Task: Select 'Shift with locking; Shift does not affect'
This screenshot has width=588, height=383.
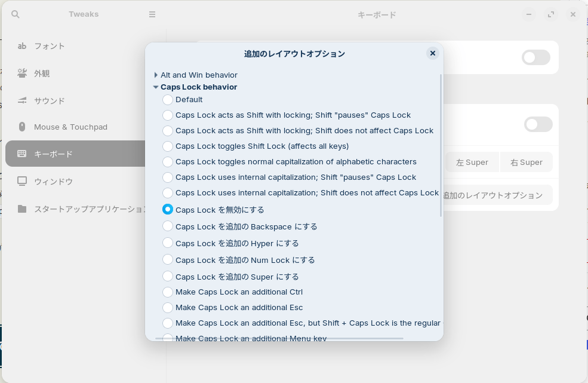Action: [x=168, y=131]
